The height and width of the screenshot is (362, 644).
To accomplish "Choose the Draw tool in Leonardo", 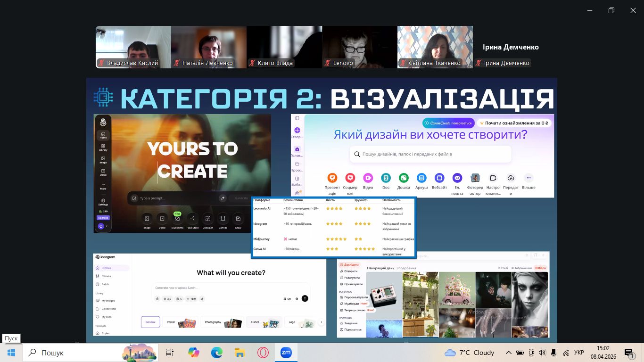I will click(x=238, y=221).
